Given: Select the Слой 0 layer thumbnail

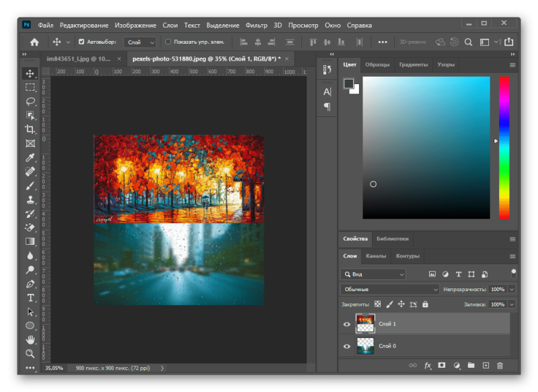Looking at the screenshot, I should (x=365, y=346).
